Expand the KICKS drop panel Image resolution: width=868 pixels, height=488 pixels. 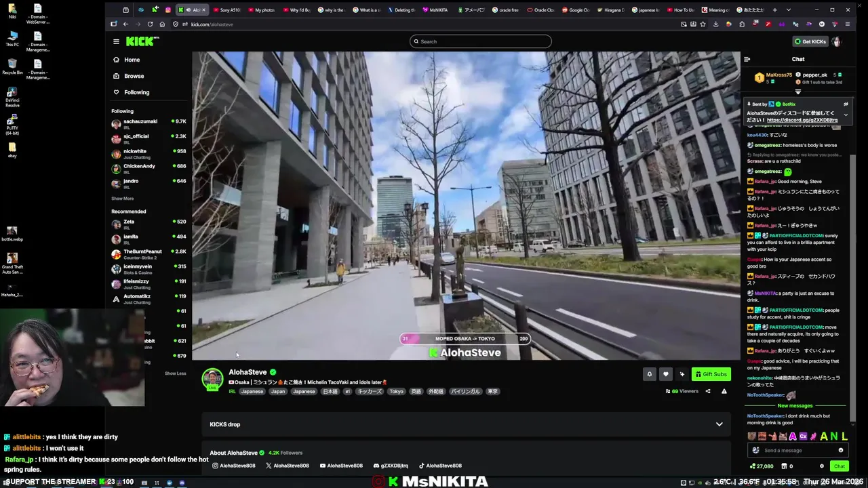click(x=466, y=424)
